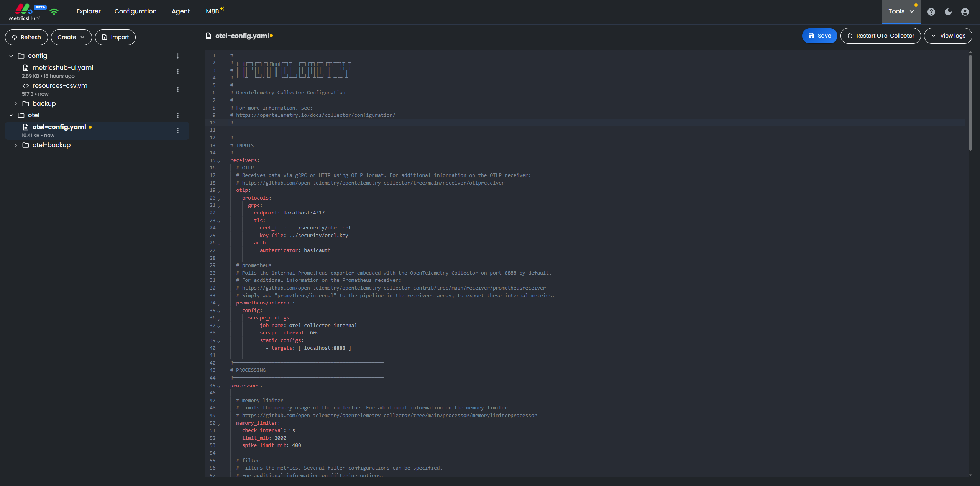Viewport: 980px width, 486px height.
Task: Place cursor on the limit_mib: 2000 line
Action: tap(264, 438)
